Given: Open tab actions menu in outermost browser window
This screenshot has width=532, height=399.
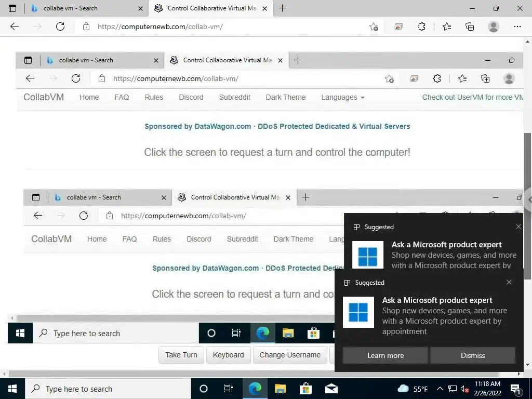Looking at the screenshot, I should click(x=12, y=8).
